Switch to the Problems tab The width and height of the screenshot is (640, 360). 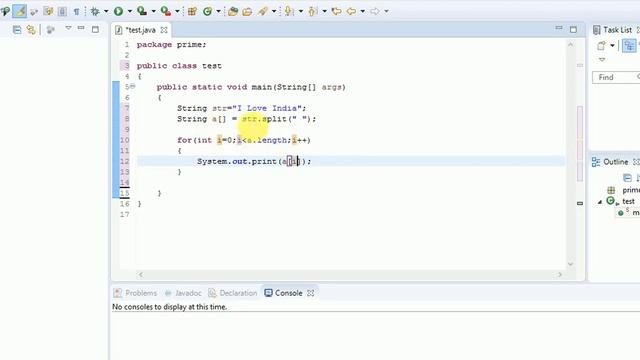click(x=135, y=293)
